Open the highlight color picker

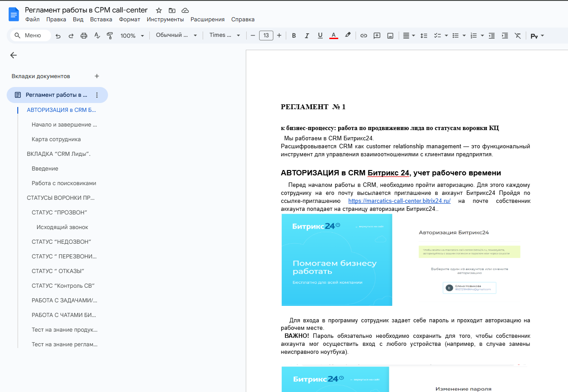(x=348, y=36)
